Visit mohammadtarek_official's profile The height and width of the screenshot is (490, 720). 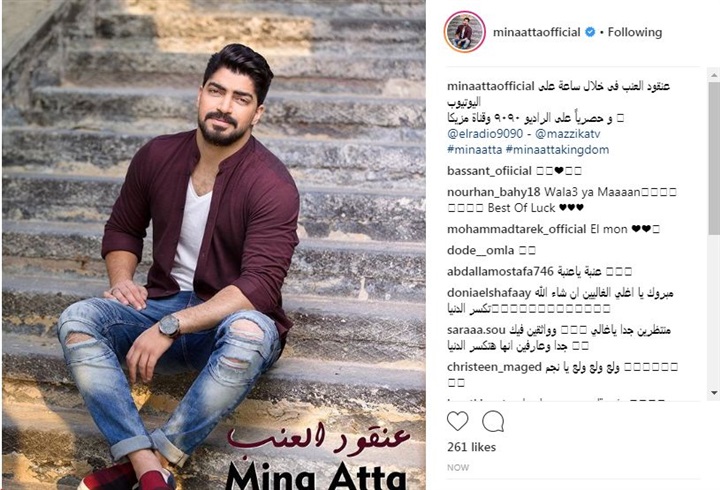[x=517, y=229]
